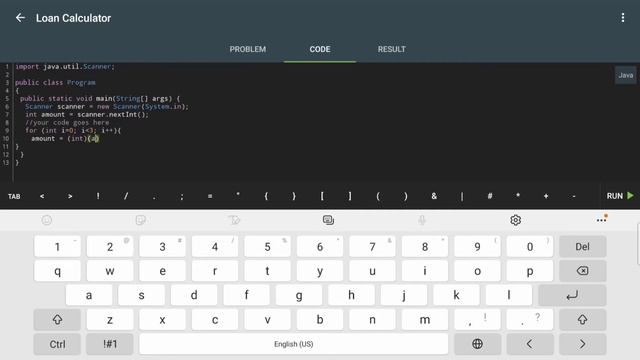Insert exclamation mark from symbol bar
Image resolution: width=640 pixels, height=360 pixels.
[x=98, y=196]
